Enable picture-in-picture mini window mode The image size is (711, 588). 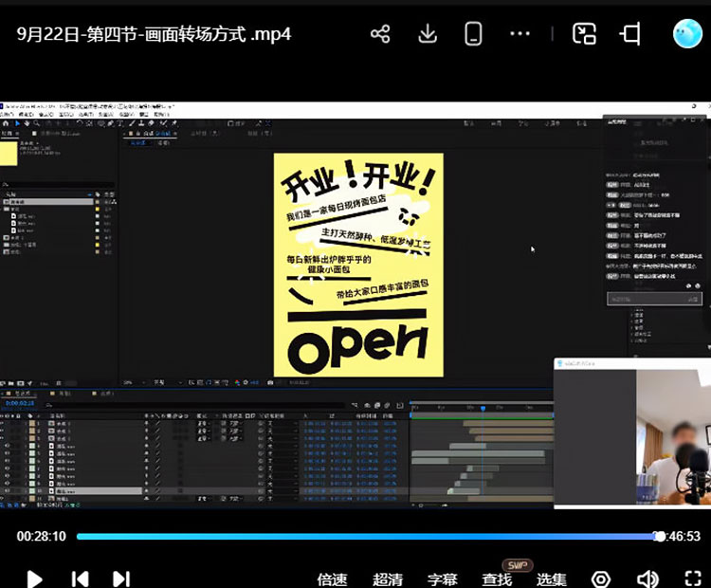[x=585, y=34]
